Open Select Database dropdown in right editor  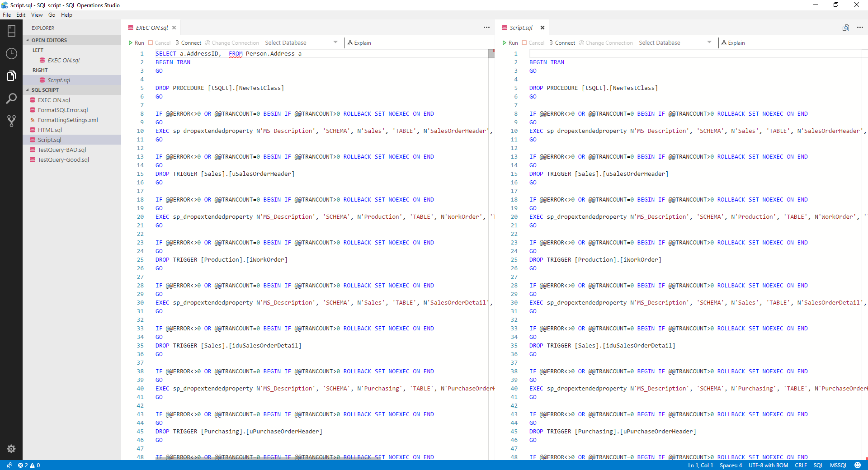(x=675, y=43)
